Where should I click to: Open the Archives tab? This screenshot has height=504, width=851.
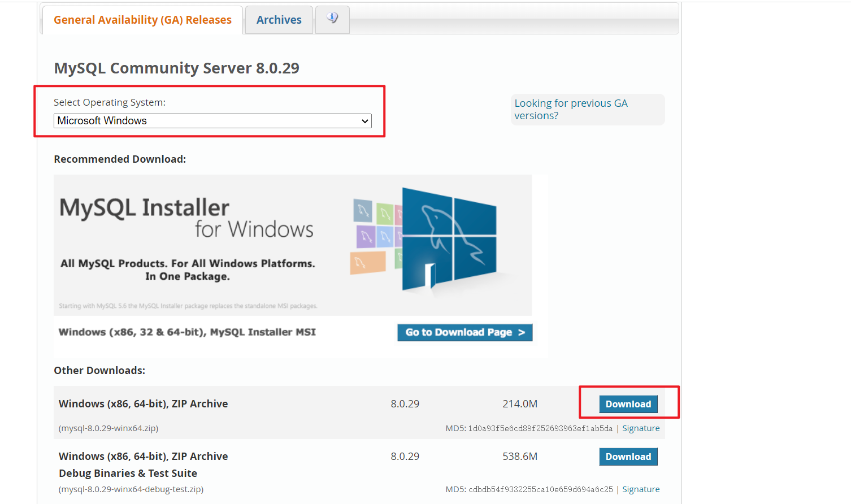pos(279,20)
